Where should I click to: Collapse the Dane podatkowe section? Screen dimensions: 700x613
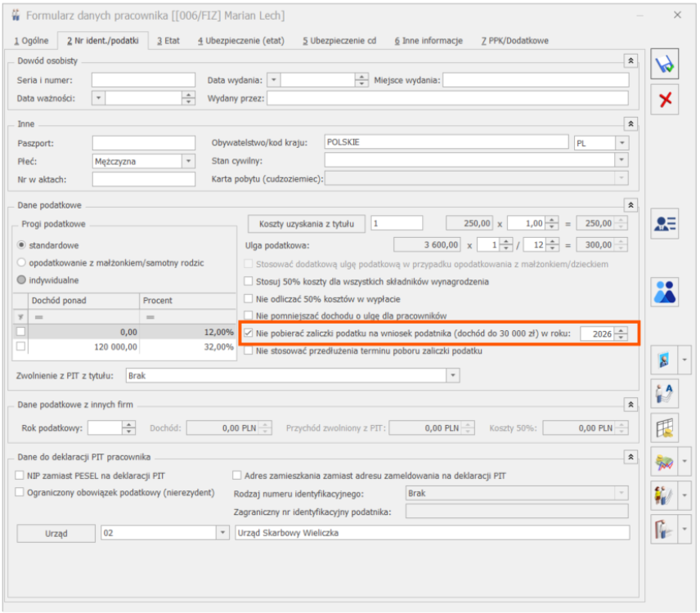point(630,205)
